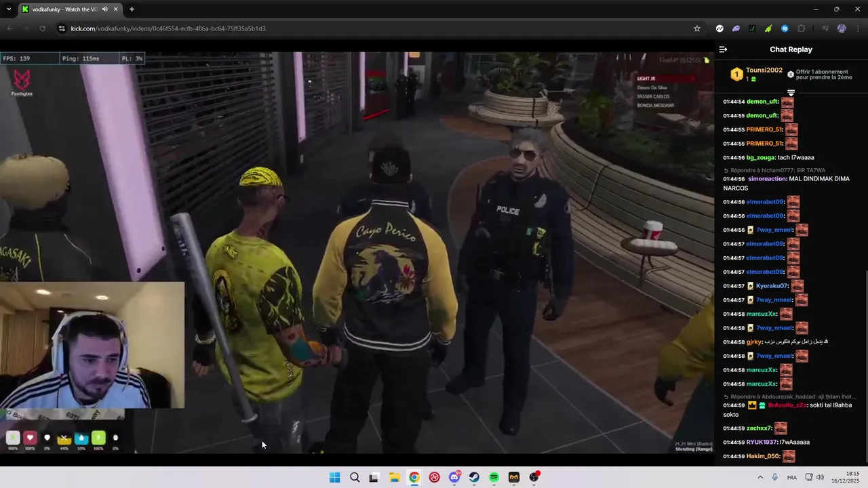Image resolution: width=868 pixels, height=488 pixels.
Task: Open the network tray icon
Action: [x=809, y=477]
